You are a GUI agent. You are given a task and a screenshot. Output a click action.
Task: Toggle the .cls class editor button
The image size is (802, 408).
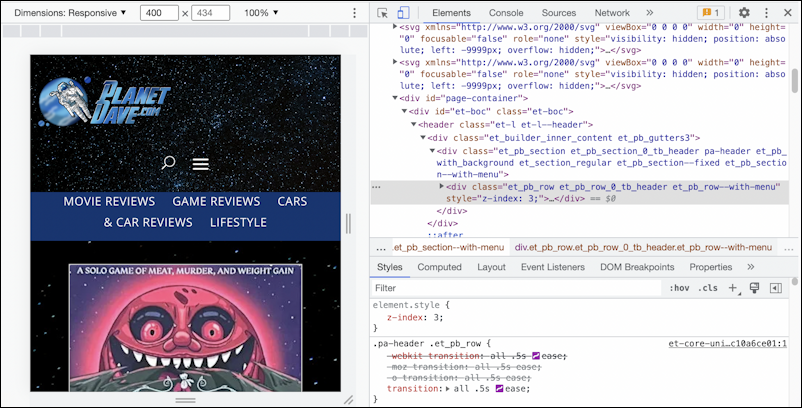coord(707,288)
